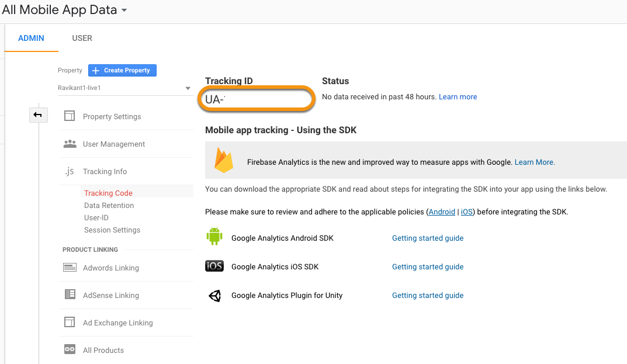Open iOS SDK Getting started guide
The width and height of the screenshot is (627, 364).
pyautogui.click(x=428, y=267)
